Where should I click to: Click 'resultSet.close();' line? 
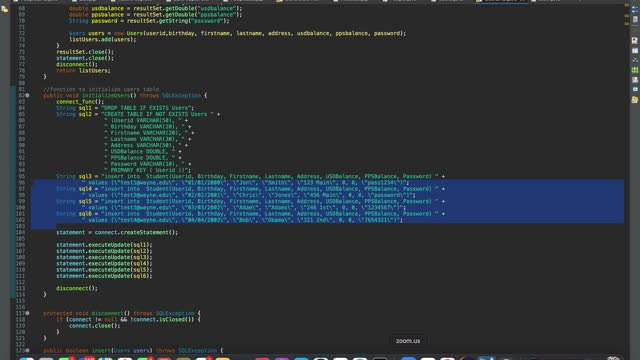pos(85,52)
